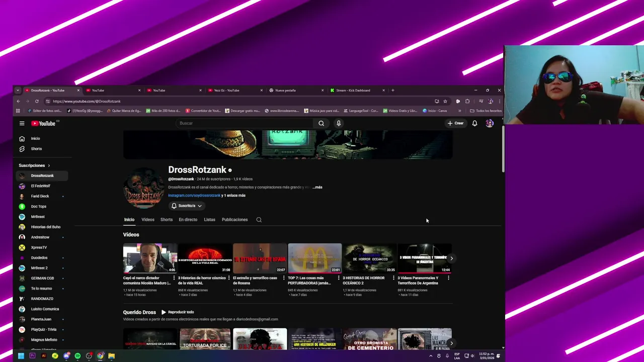Open Adobe Premiere Pro from the taskbar
644x362 pixels.
pyautogui.click(x=32, y=356)
